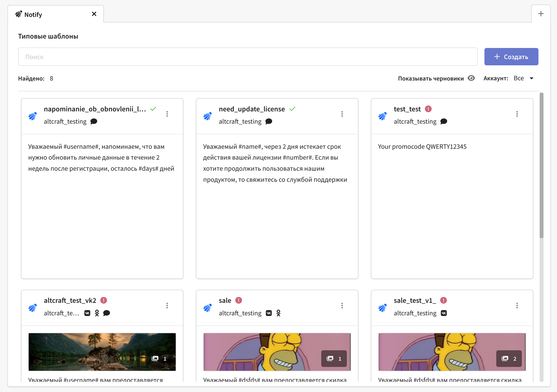Screen dimensions: 557x392
Task: Click the vertical scrollbar of templates list
Action: point(541,165)
